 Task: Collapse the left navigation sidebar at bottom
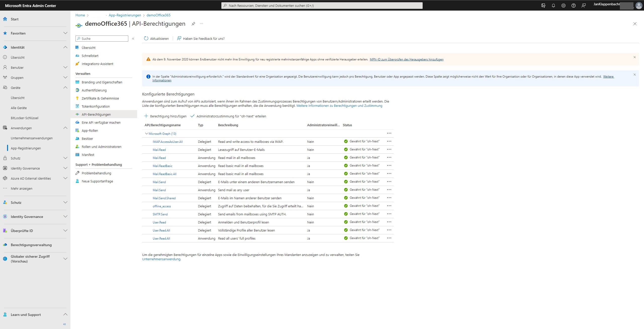pyautogui.click(x=64, y=324)
